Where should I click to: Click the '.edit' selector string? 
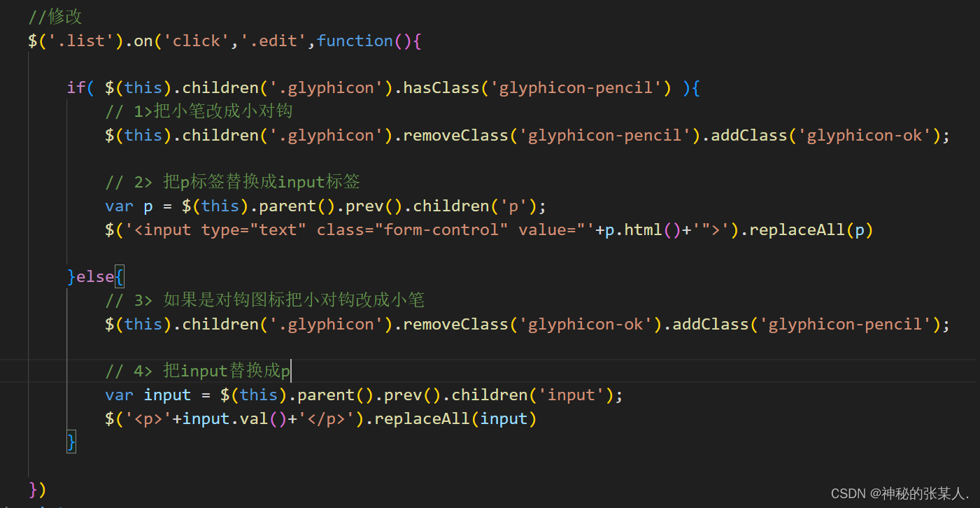274,41
